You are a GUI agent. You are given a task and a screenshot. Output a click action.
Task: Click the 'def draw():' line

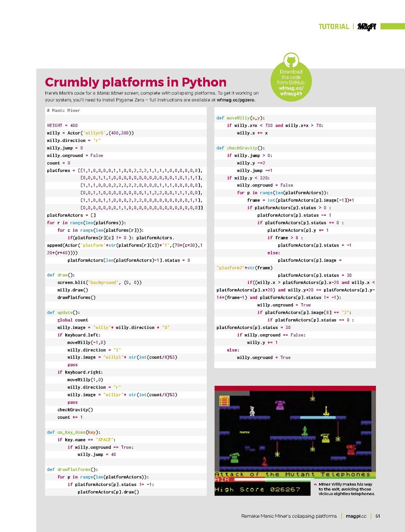tap(61, 275)
